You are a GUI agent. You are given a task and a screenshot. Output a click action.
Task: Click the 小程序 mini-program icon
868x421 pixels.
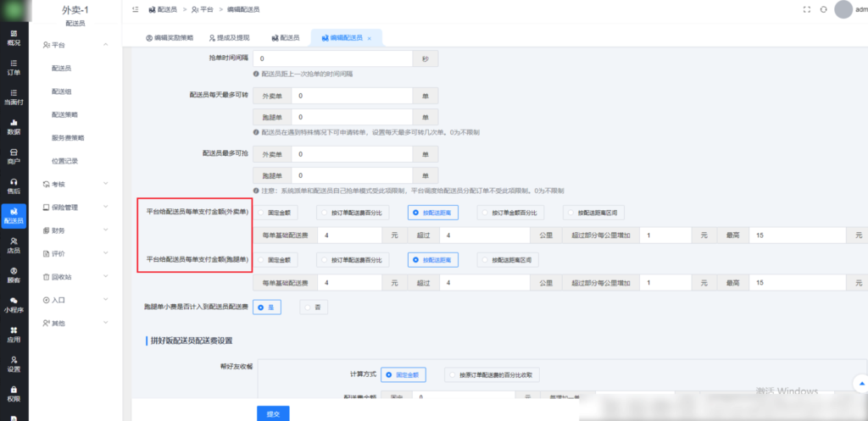(x=14, y=304)
